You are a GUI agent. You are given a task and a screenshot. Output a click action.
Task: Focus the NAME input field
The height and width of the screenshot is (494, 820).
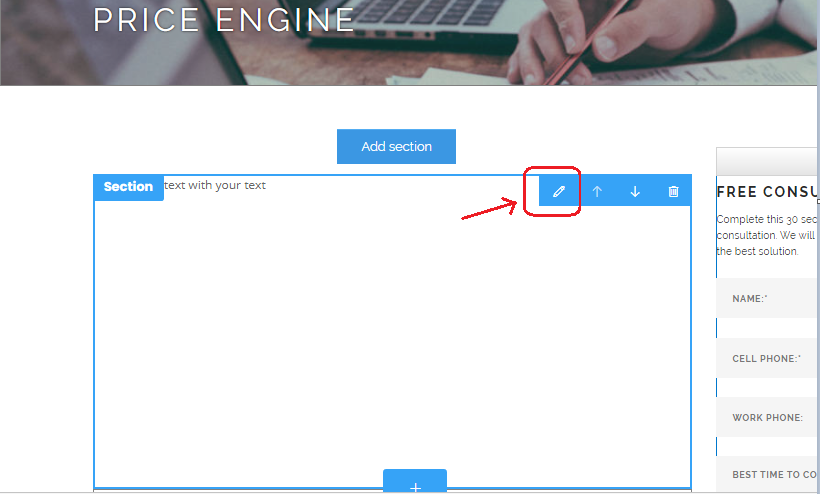pyautogui.click(x=766, y=298)
